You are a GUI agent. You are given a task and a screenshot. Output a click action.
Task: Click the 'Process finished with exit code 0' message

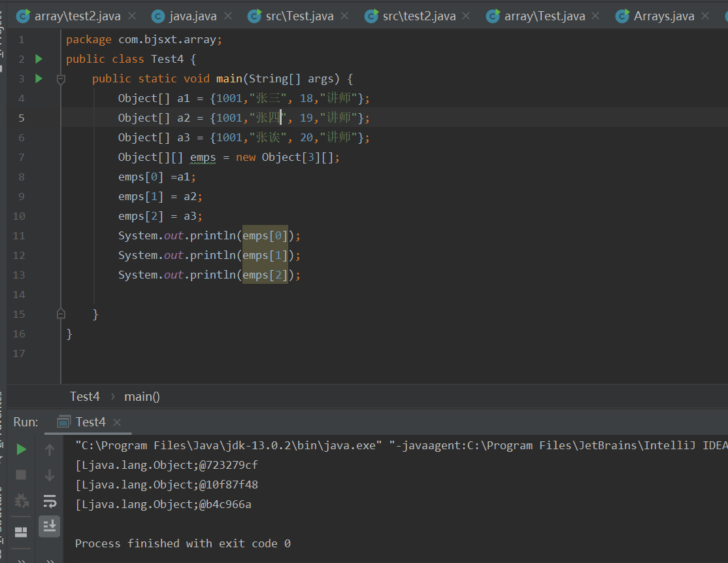tap(183, 543)
